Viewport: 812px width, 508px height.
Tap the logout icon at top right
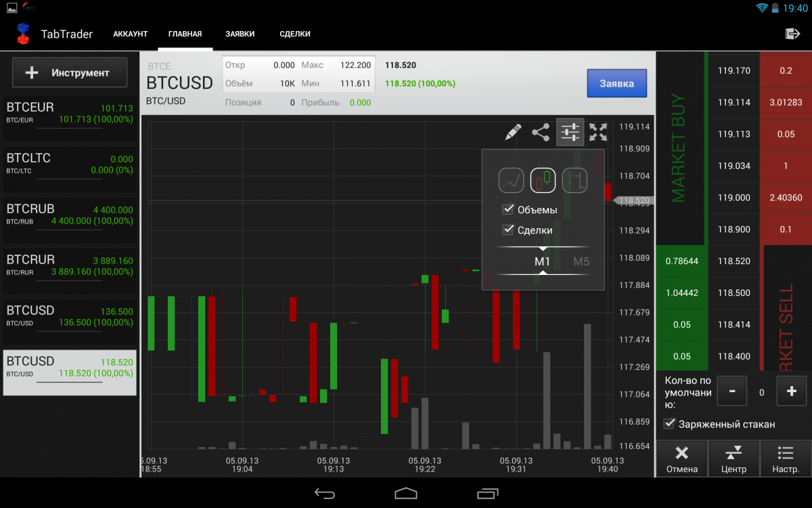coord(792,34)
